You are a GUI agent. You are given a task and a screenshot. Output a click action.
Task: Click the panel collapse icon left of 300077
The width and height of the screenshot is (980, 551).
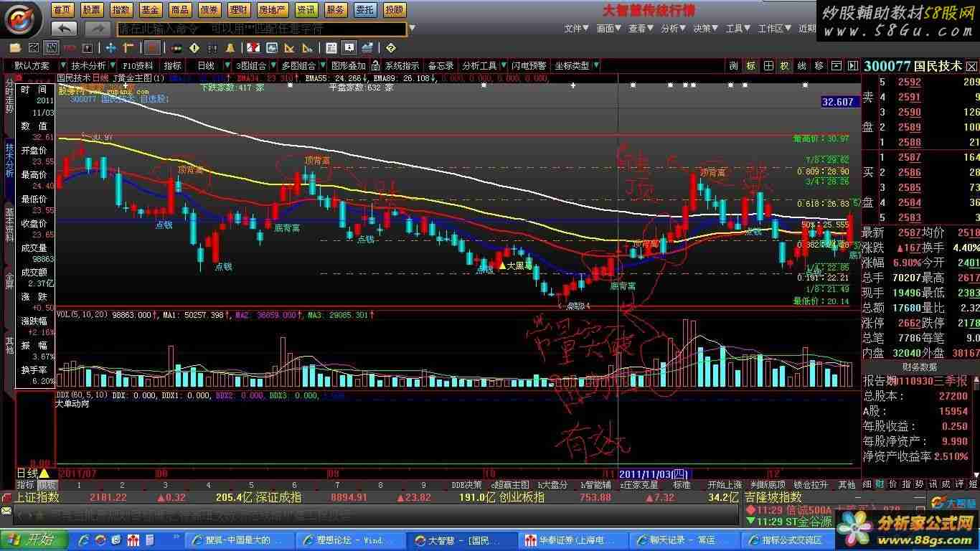(853, 66)
